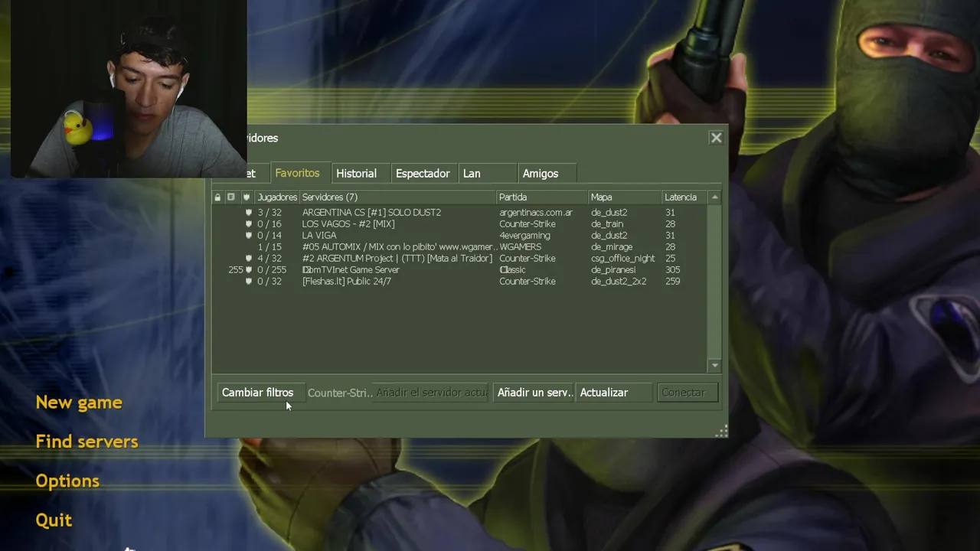Sort list by Partida column
The image size is (980, 551).
point(542,197)
